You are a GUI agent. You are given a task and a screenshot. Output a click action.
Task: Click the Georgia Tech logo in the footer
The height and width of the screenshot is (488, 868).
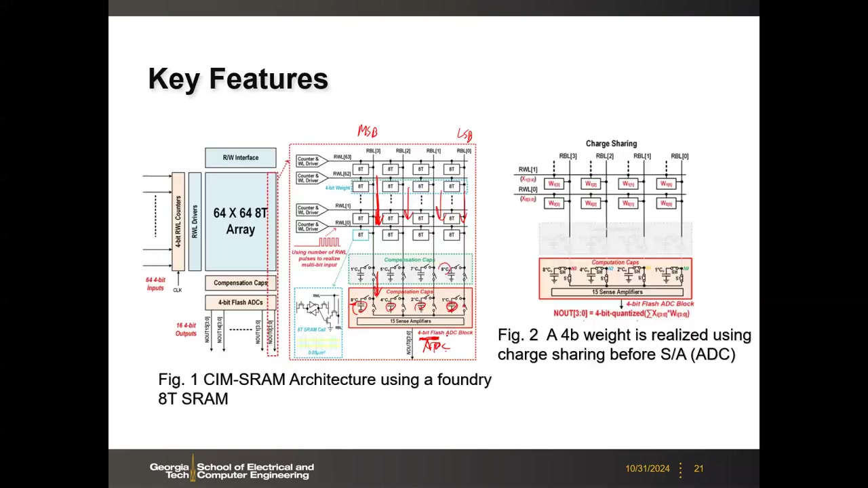pyautogui.click(x=171, y=468)
